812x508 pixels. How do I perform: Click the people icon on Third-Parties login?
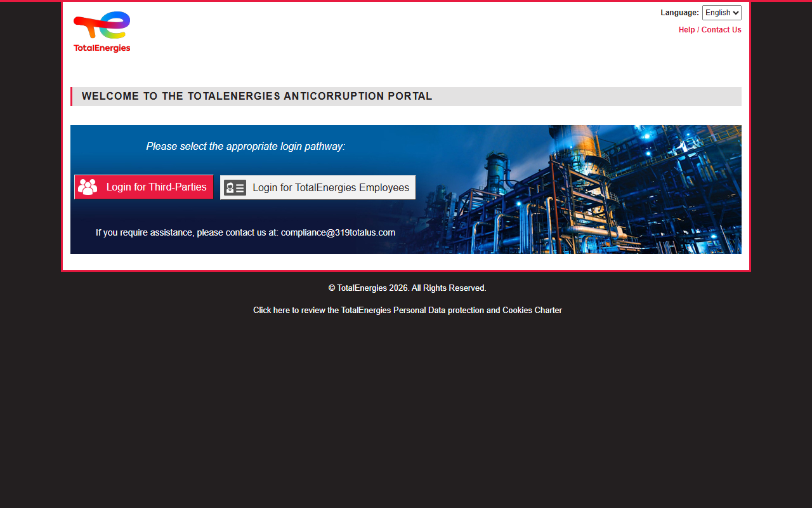[88, 187]
